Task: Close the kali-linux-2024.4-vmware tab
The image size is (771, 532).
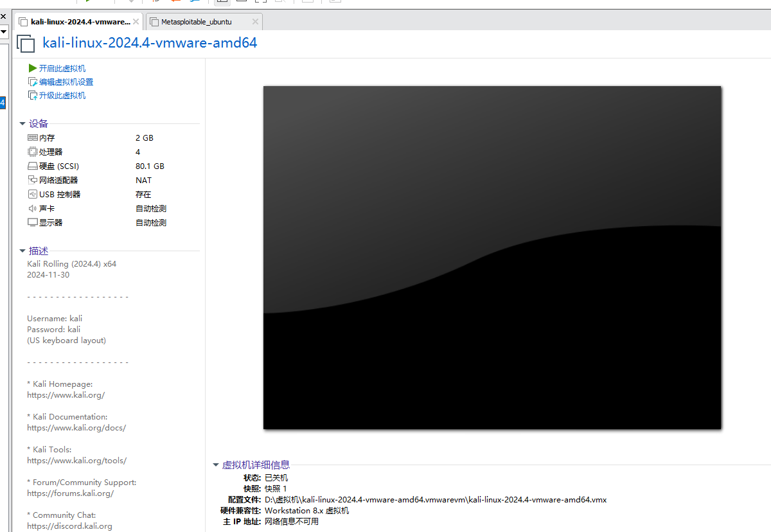Action: pyautogui.click(x=136, y=22)
